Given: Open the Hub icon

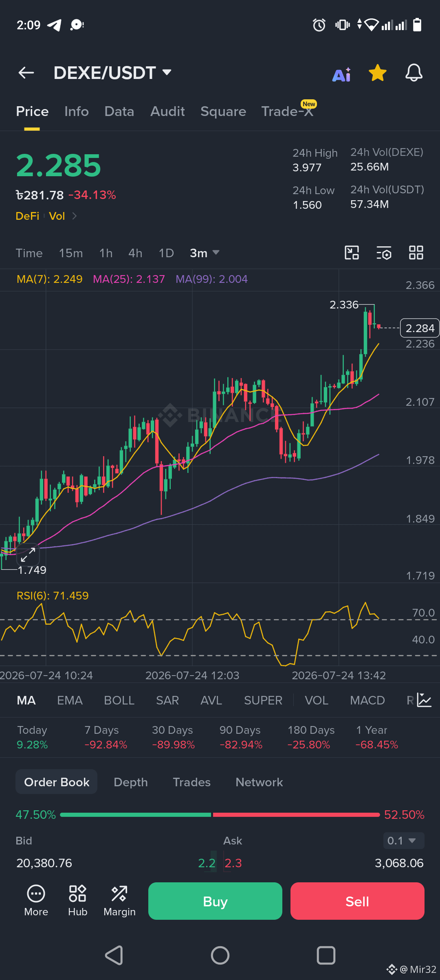Looking at the screenshot, I should (x=78, y=901).
